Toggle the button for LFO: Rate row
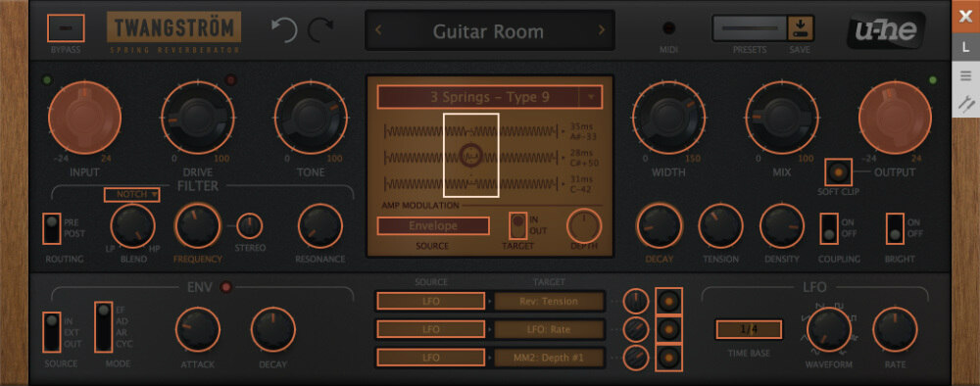Viewport: 980px width, 386px height. pos(668,329)
